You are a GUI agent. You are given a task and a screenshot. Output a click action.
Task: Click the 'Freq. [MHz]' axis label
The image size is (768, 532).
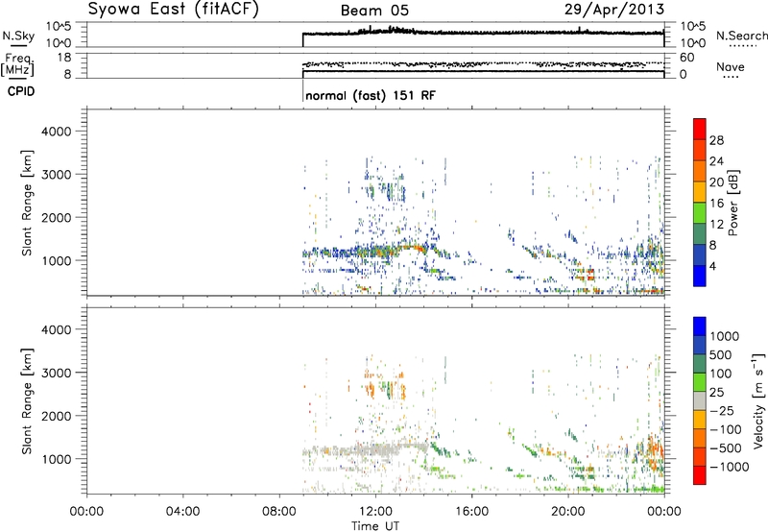pos(18,64)
